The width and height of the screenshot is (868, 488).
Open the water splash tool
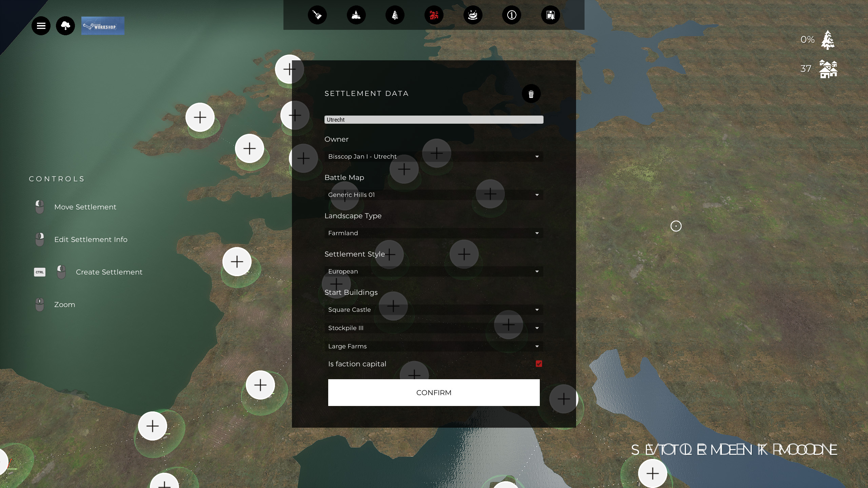click(x=473, y=15)
